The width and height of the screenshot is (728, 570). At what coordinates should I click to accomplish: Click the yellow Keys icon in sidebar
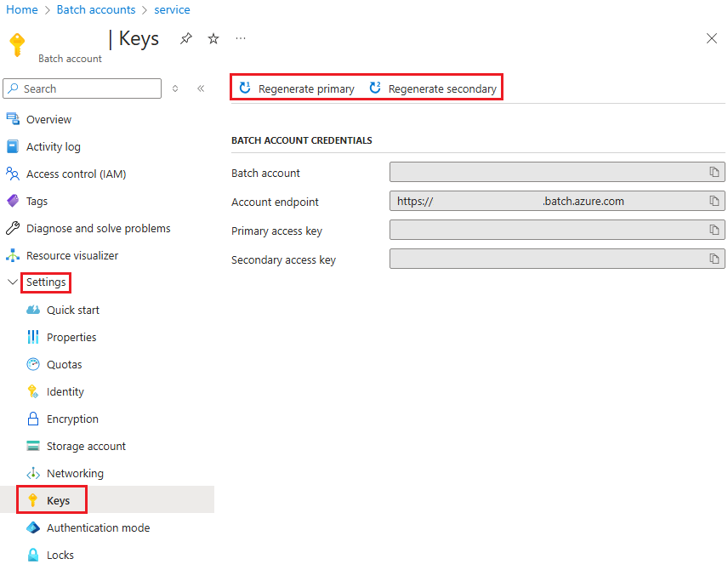point(32,500)
